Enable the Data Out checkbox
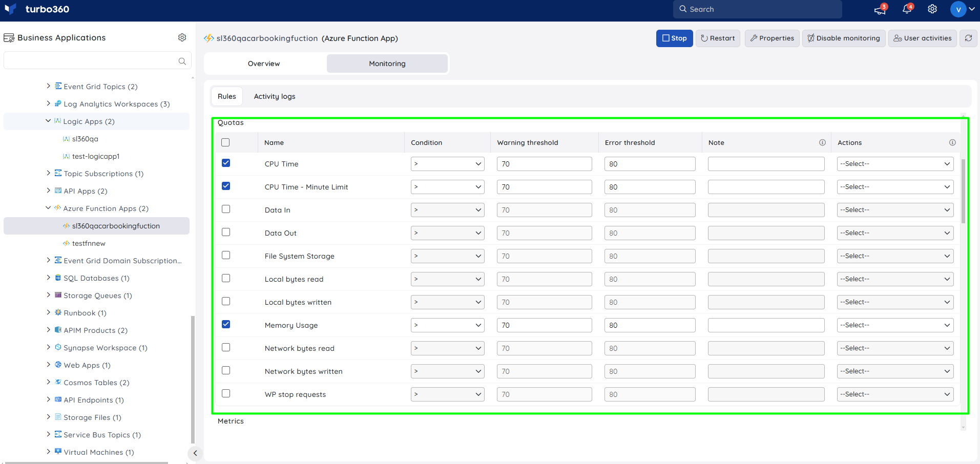This screenshot has width=980, height=464. click(226, 232)
